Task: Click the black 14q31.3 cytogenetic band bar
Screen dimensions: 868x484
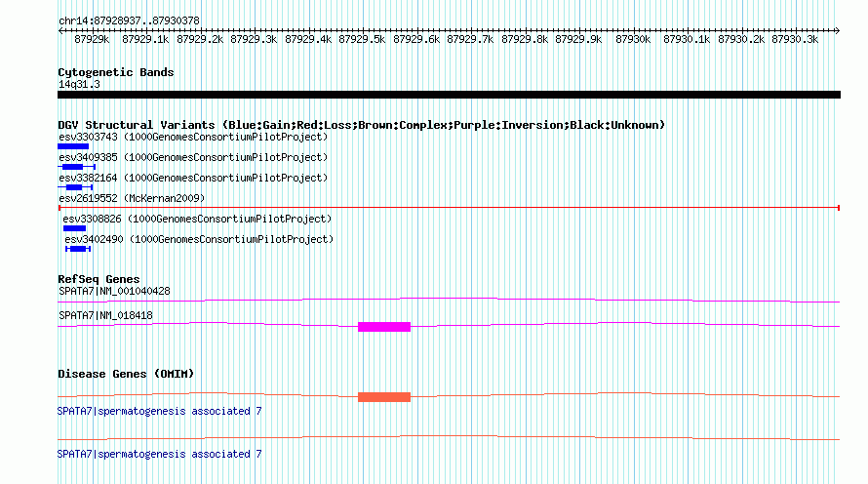Action: [449, 95]
